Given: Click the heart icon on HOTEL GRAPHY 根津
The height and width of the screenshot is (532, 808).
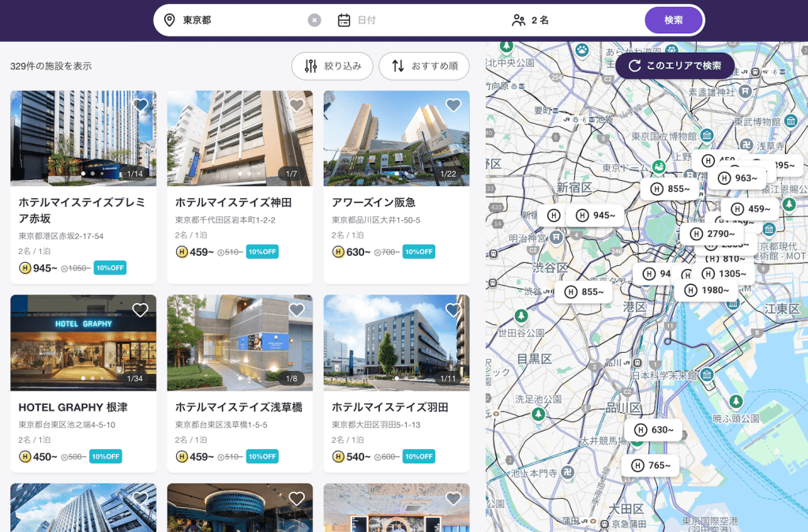Looking at the screenshot, I should point(141,309).
